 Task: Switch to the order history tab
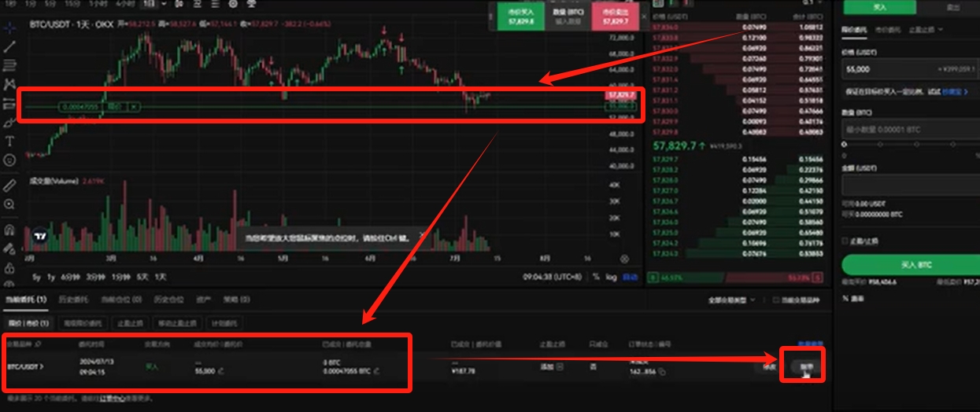(x=74, y=300)
